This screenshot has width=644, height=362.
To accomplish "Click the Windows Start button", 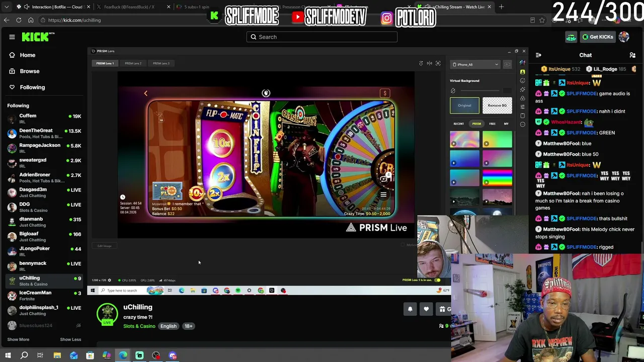I will tap(8, 355).
